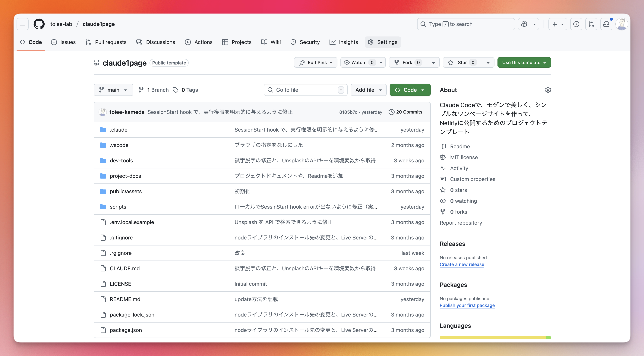Open the 20 Commits history
644x356 pixels.
(406, 112)
